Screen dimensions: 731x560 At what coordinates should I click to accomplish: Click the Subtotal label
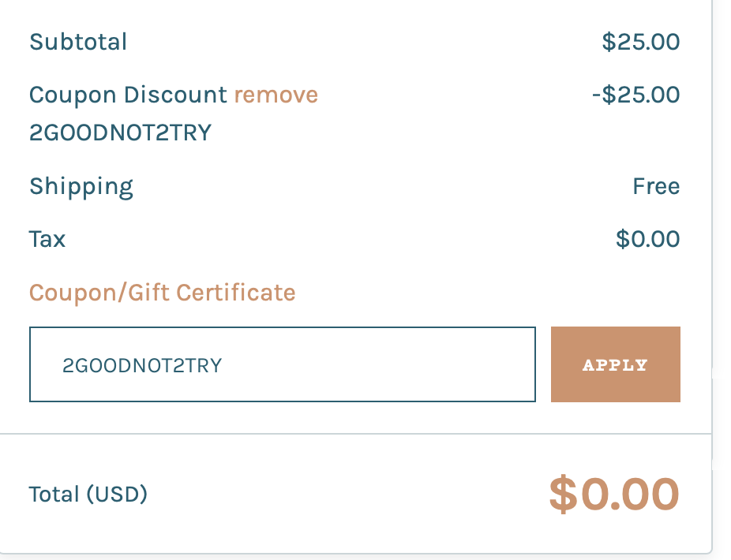(x=78, y=42)
